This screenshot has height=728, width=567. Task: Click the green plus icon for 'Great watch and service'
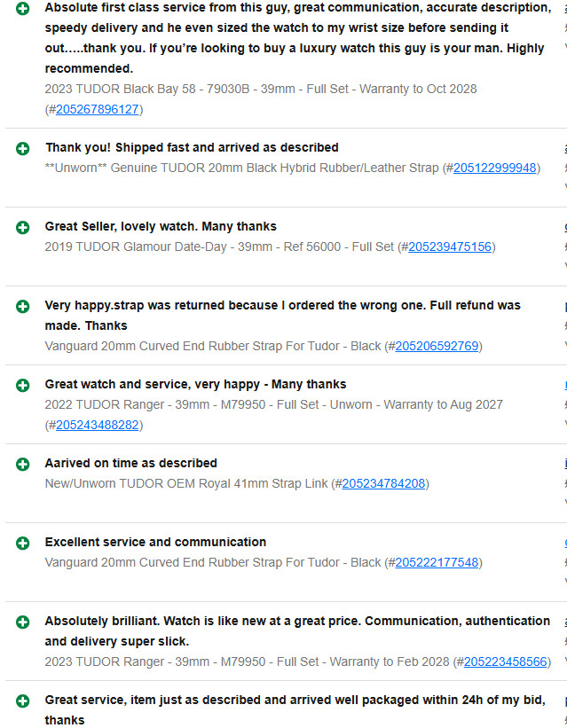(22, 386)
